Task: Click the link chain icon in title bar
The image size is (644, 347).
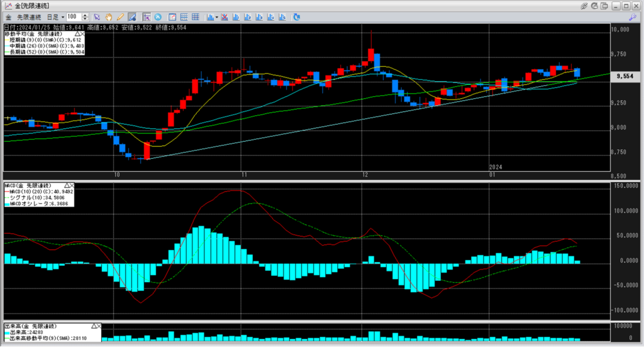Action: click(586, 5)
